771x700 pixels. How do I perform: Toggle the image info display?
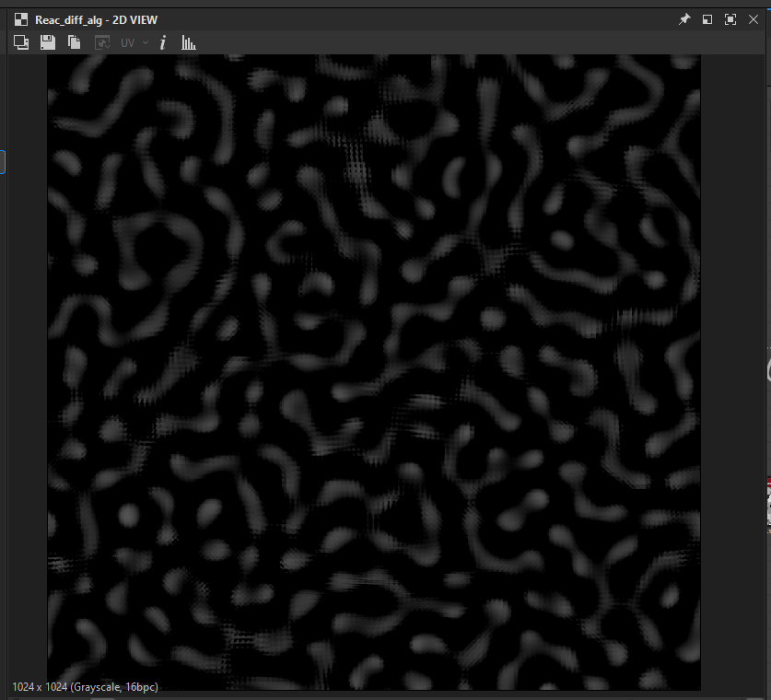click(163, 42)
